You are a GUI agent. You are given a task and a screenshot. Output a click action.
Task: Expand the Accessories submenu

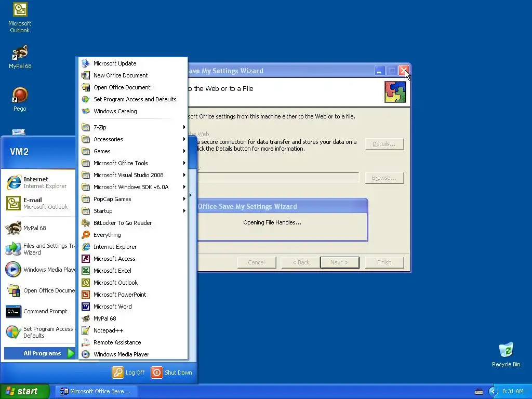(133, 139)
